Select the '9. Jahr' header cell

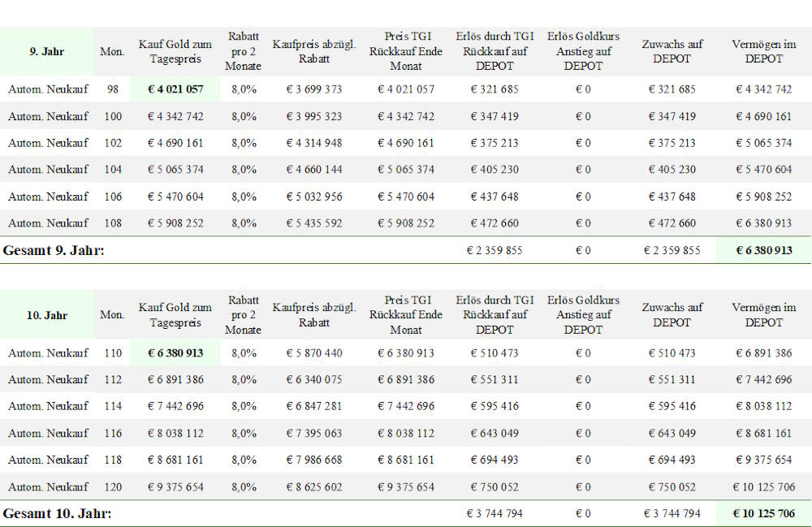click(46, 51)
